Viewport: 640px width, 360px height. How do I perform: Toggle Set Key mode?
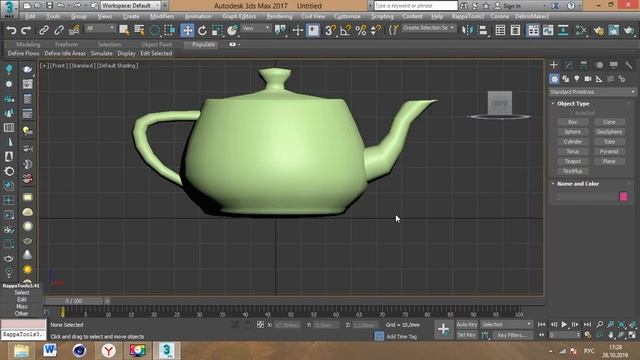pyautogui.click(x=467, y=335)
